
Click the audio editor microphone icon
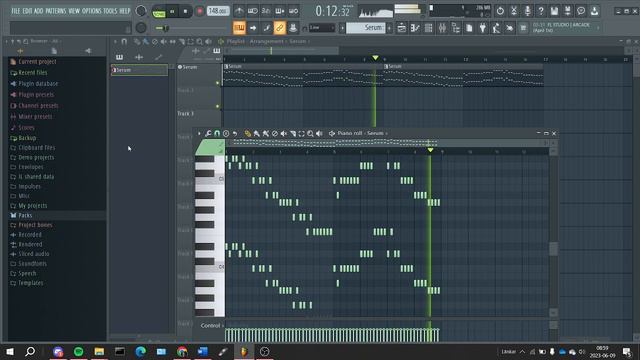[x=527, y=11]
